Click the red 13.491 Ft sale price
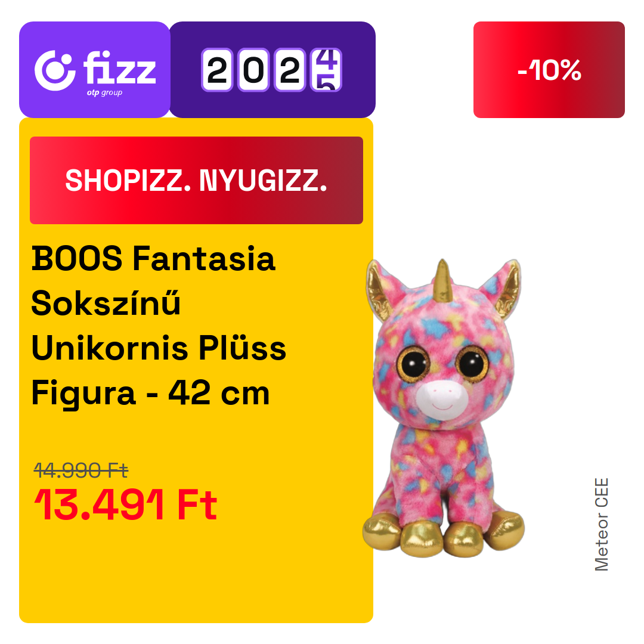The width and height of the screenshot is (644, 644). (125, 505)
